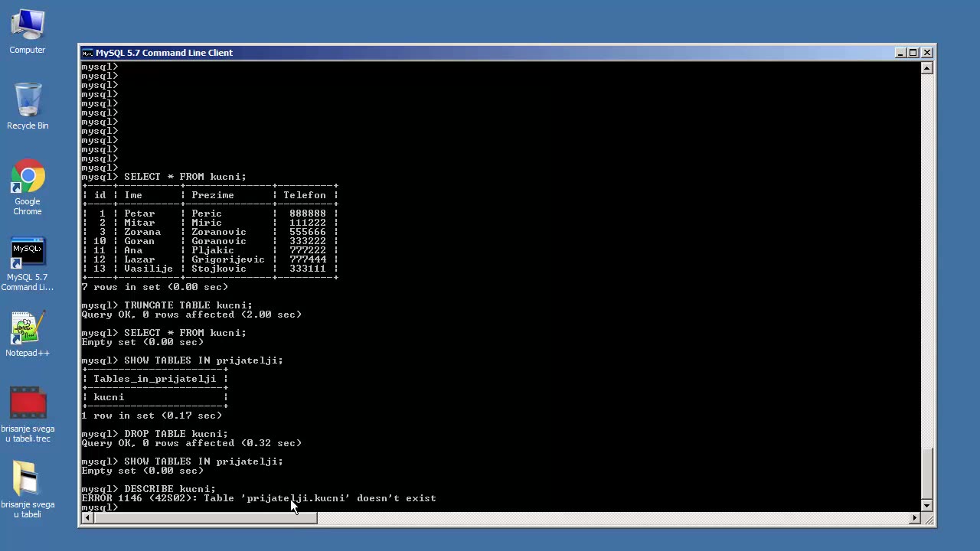Screen dimensions: 980x551
Task: Click the 'Petar' name cell
Action: pos(139,214)
